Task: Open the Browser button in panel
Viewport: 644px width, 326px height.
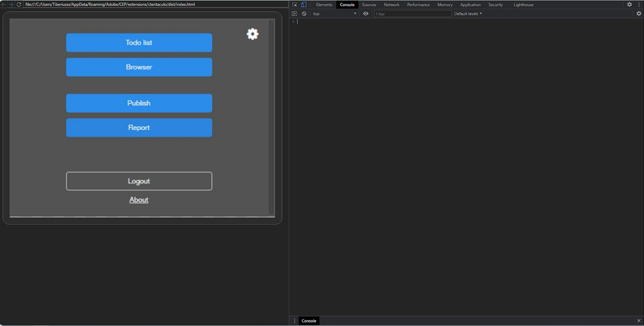Action: pyautogui.click(x=139, y=67)
